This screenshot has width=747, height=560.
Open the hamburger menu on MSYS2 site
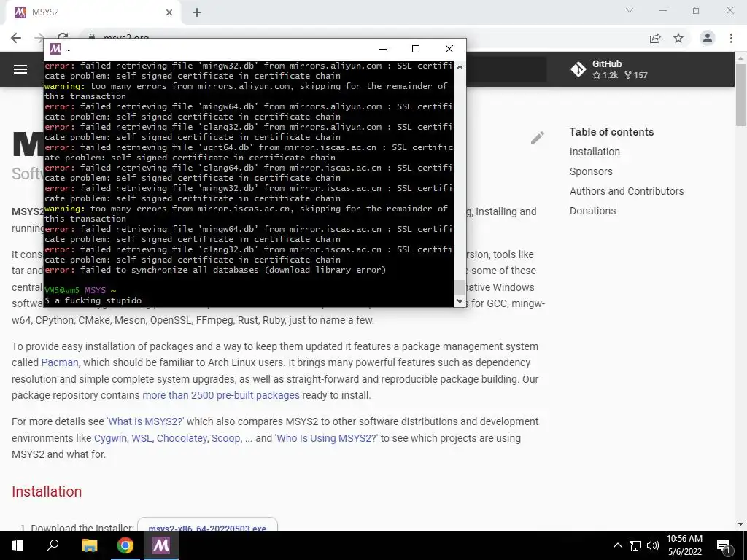click(x=20, y=69)
